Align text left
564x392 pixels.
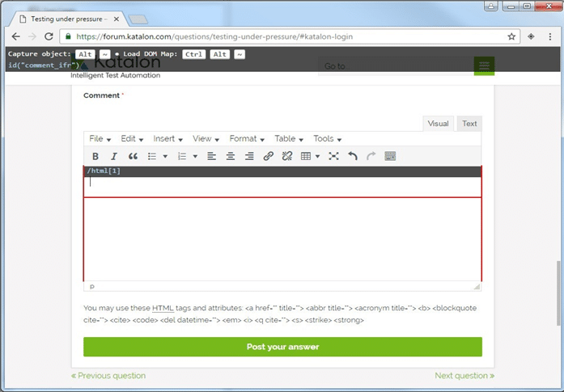(212, 156)
